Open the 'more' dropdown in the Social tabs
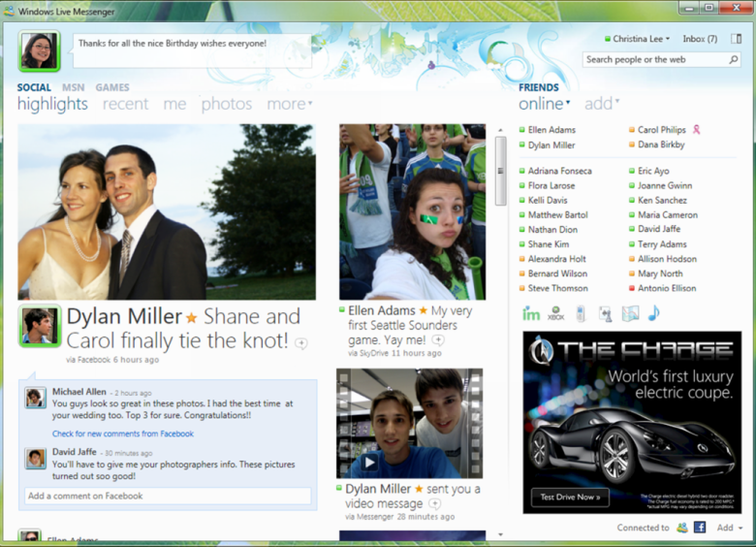Image resolution: width=756 pixels, height=547 pixels. (289, 104)
